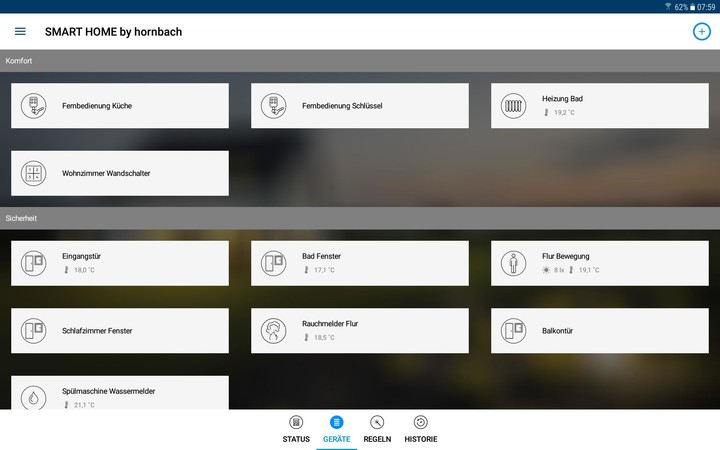This screenshot has height=450, width=720.
Task: Click the 19,1 °C reading on Flur Bewegung
Action: click(589, 270)
